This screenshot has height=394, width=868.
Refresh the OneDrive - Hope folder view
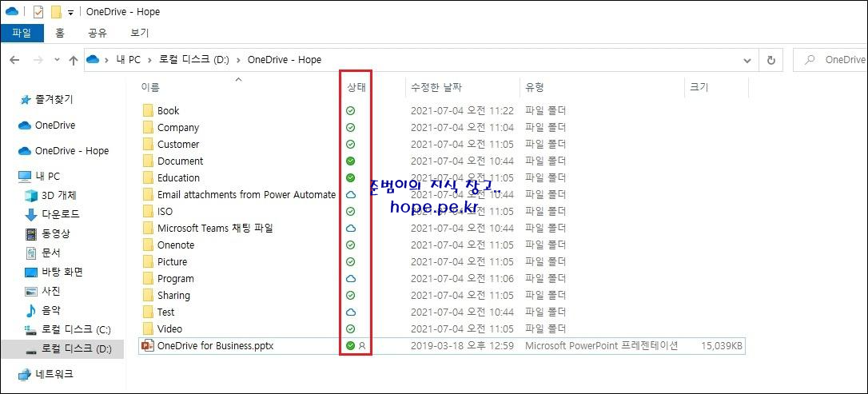tap(771, 60)
